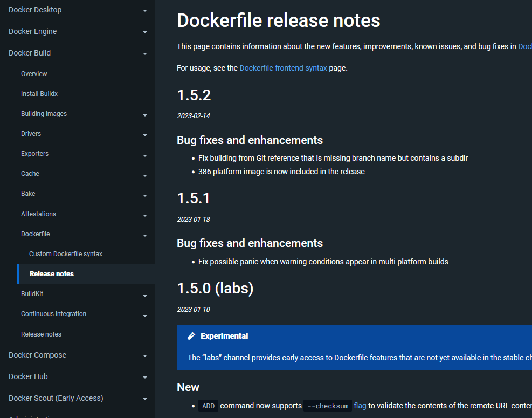532x418 pixels.
Task: Expand the Continuous integration submenu arrow
Action: [x=145, y=316]
